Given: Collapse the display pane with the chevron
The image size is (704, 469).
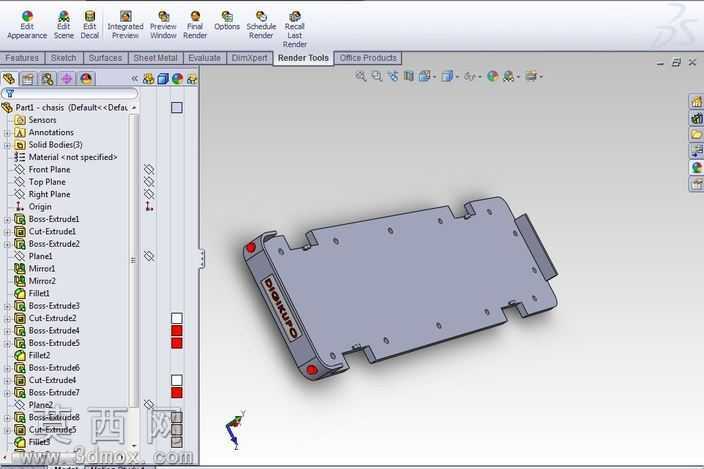Looking at the screenshot, I should click(x=134, y=79).
